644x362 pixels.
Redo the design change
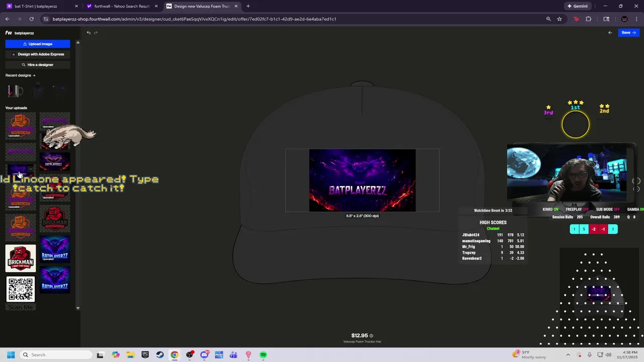pyautogui.click(x=96, y=33)
